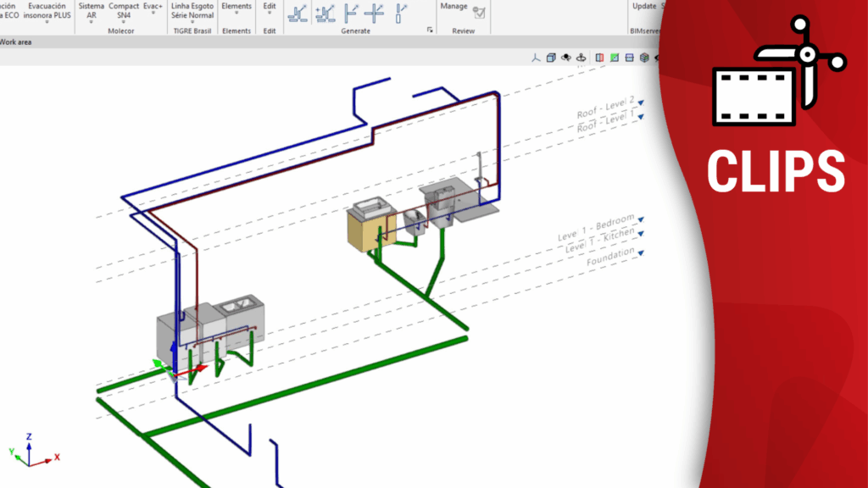Screen dimensions: 868x488
Task: Expand the Compact SN4 dropdown
Action: 124,10
